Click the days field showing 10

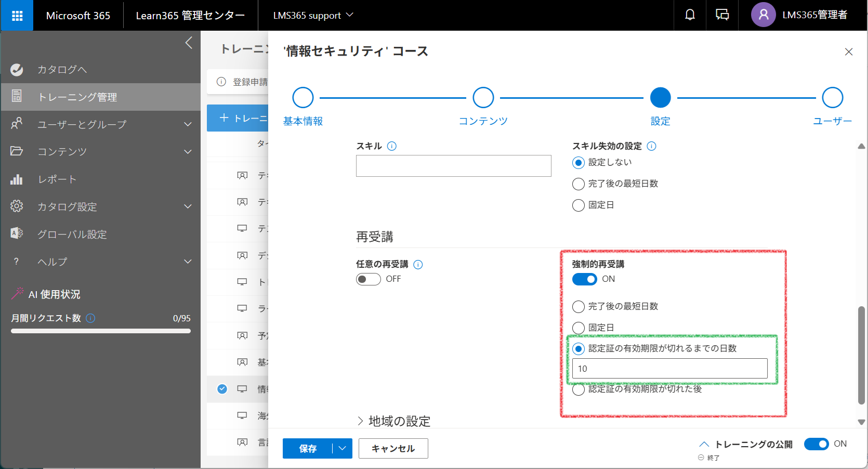(x=670, y=369)
